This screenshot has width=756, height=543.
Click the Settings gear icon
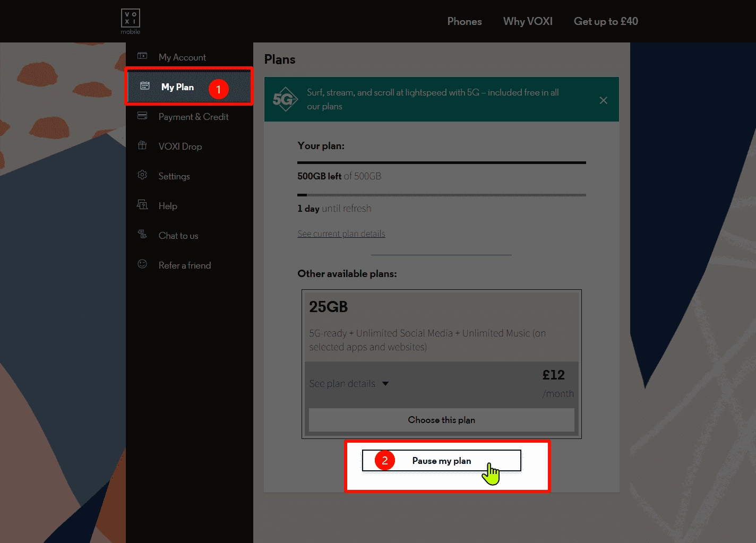click(x=142, y=175)
